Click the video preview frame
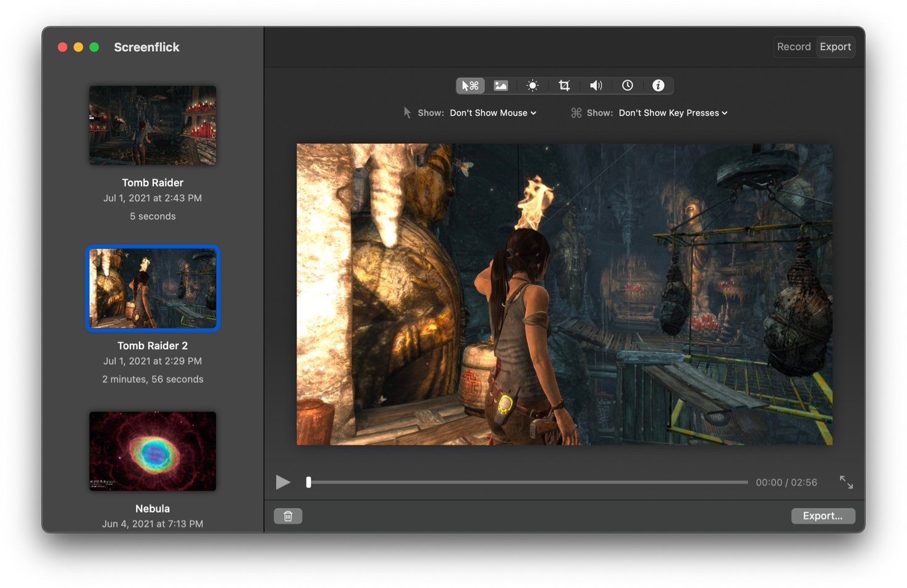 tap(564, 294)
